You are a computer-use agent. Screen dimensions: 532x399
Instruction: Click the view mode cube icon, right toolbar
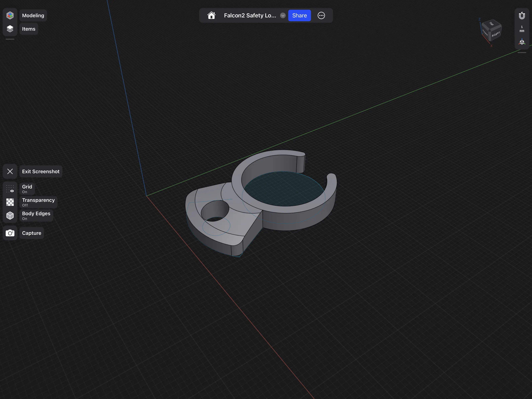click(x=522, y=42)
